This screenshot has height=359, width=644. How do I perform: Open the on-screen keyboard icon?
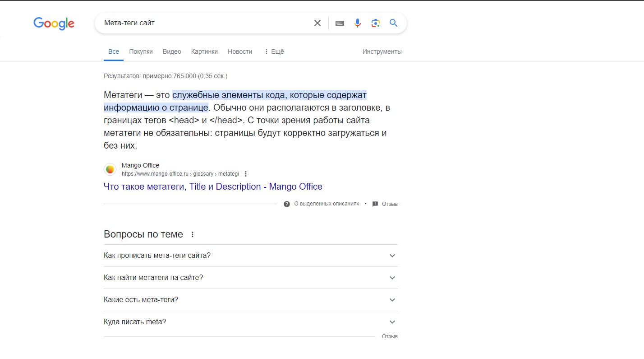pyautogui.click(x=340, y=23)
